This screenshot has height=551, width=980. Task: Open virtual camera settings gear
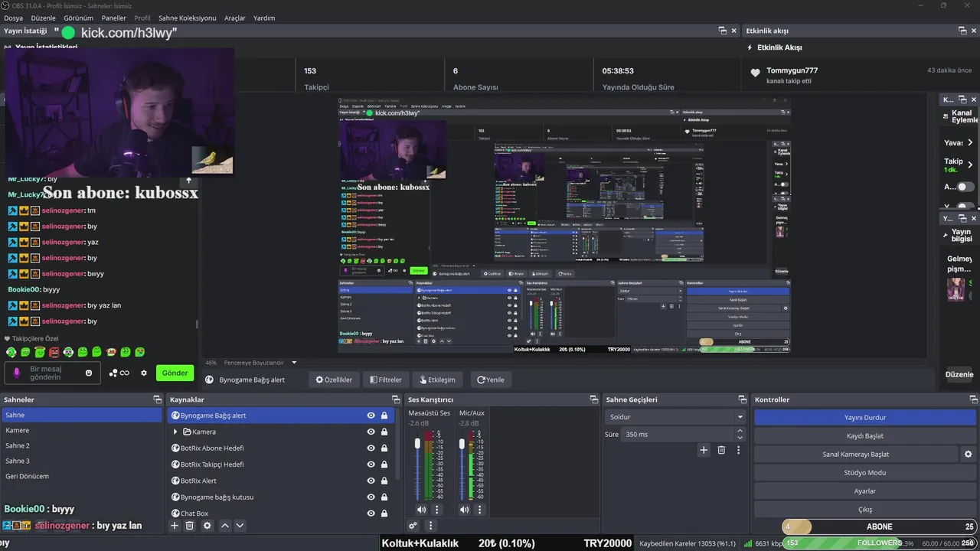coord(968,454)
